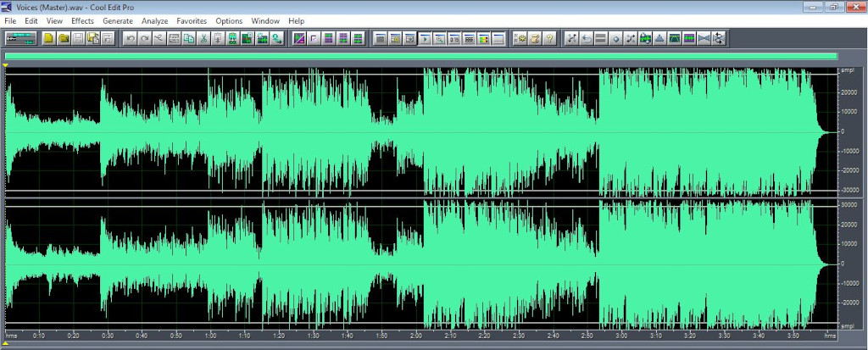Click the green filter curve effect icon
The image size is (868, 350).
[x=674, y=39]
